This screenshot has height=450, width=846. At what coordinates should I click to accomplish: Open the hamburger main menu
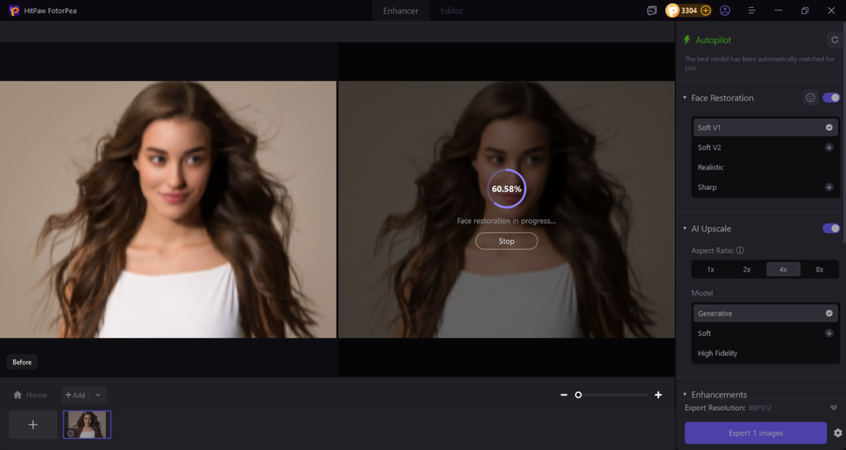pyautogui.click(x=752, y=10)
